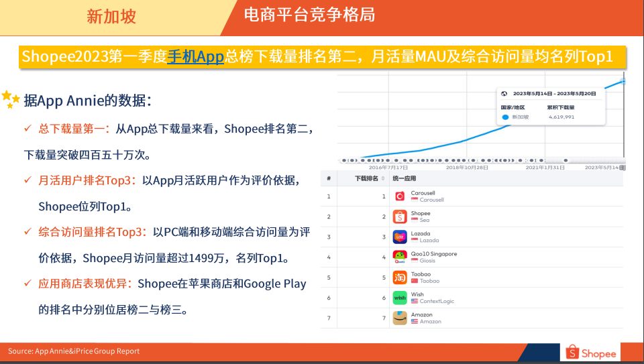Click the 据App Annie的数据 heading
The image size is (644, 364).
(88, 100)
